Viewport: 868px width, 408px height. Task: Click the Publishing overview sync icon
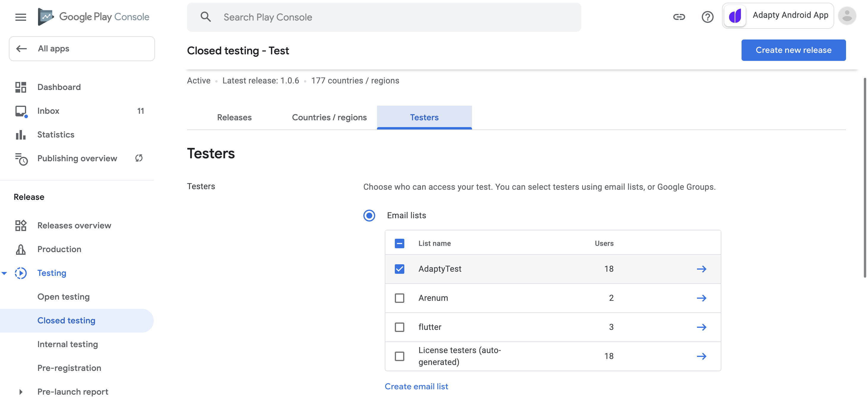tap(139, 158)
